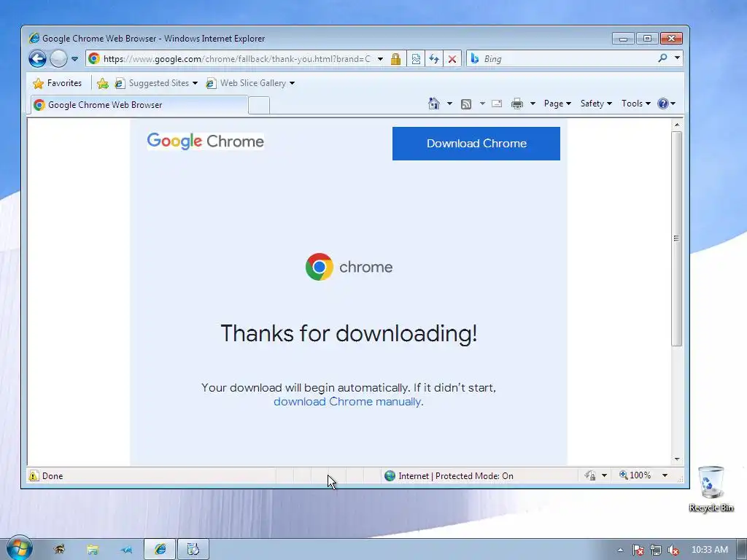This screenshot has width=747, height=560.
Task: Click the Google Chrome logo
Action: 205,141
